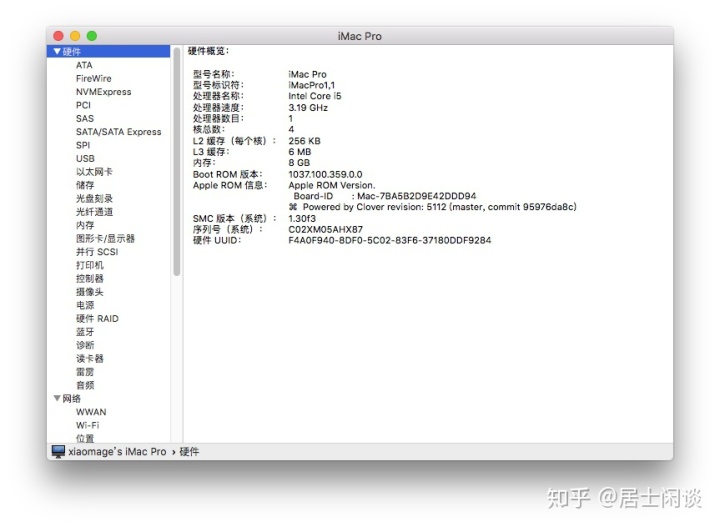
Task: Select 并行 SCSI item
Action: 97,252
